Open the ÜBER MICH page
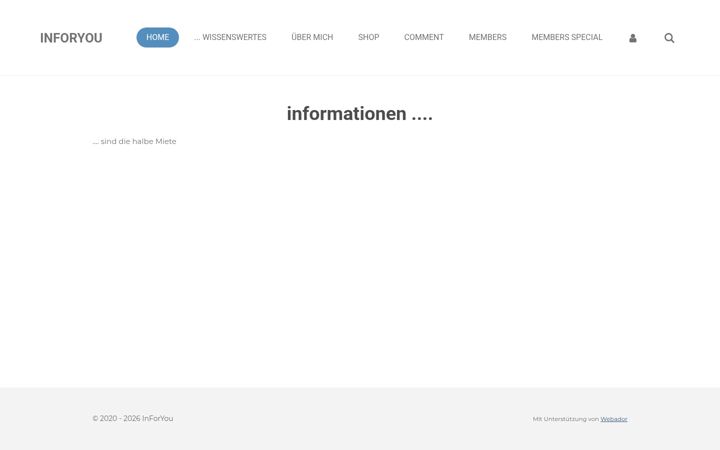The image size is (720, 450). tap(312, 37)
